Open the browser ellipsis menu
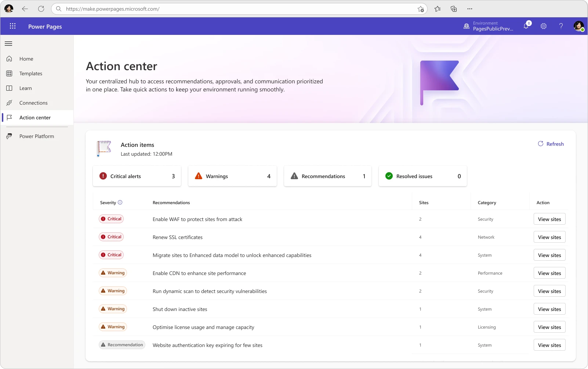The image size is (588, 369). click(x=470, y=9)
